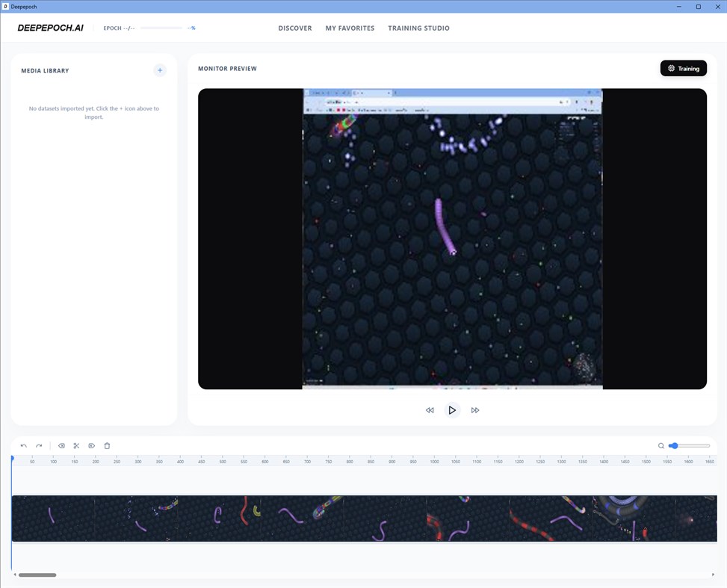Click the 1000 mark on timeline ruler

point(434,462)
